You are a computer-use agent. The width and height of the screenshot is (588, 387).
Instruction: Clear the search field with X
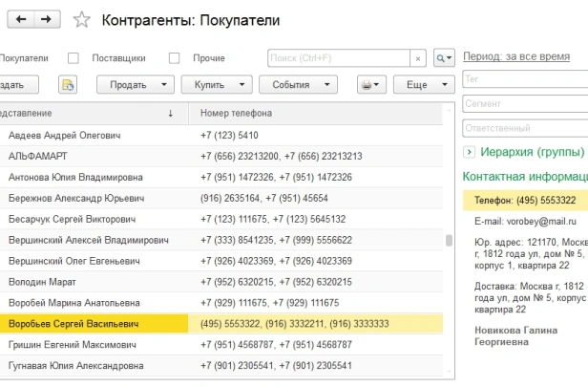pyautogui.click(x=418, y=58)
